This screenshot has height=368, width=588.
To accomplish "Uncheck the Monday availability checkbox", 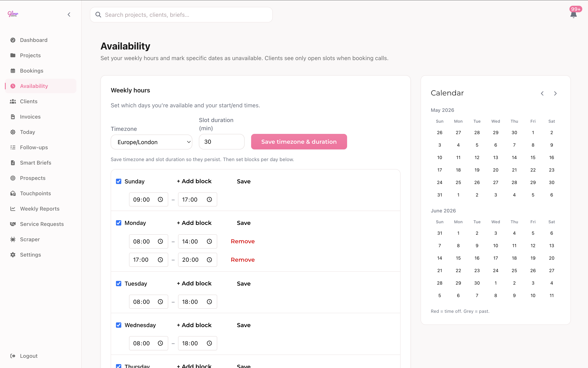I will [119, 223].
